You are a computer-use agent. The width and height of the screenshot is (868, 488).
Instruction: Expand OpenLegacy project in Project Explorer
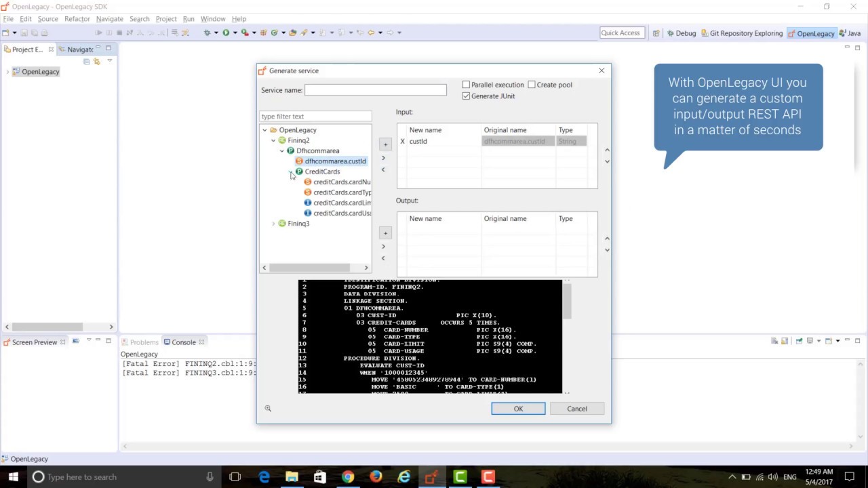click(x=7, y=72)
